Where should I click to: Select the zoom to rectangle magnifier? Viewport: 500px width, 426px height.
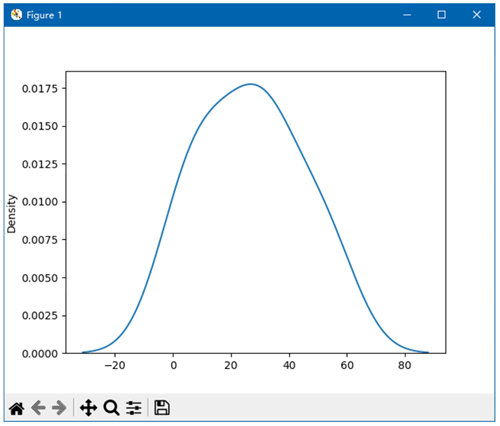[x=111, y=408]
